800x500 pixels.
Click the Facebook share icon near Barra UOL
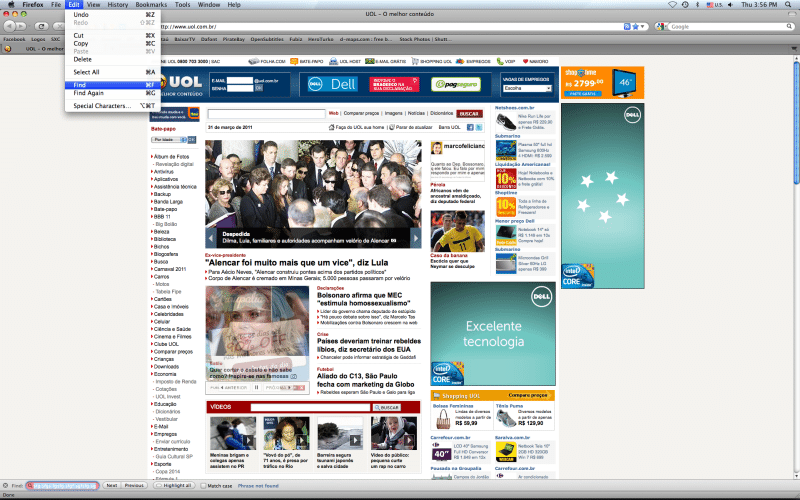[470, 127]
